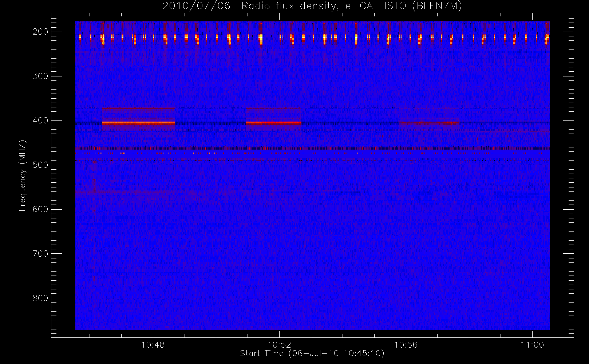Select the 400 frequency tick label
Viewport: 589px width, 364px height.
coord(40,120)
